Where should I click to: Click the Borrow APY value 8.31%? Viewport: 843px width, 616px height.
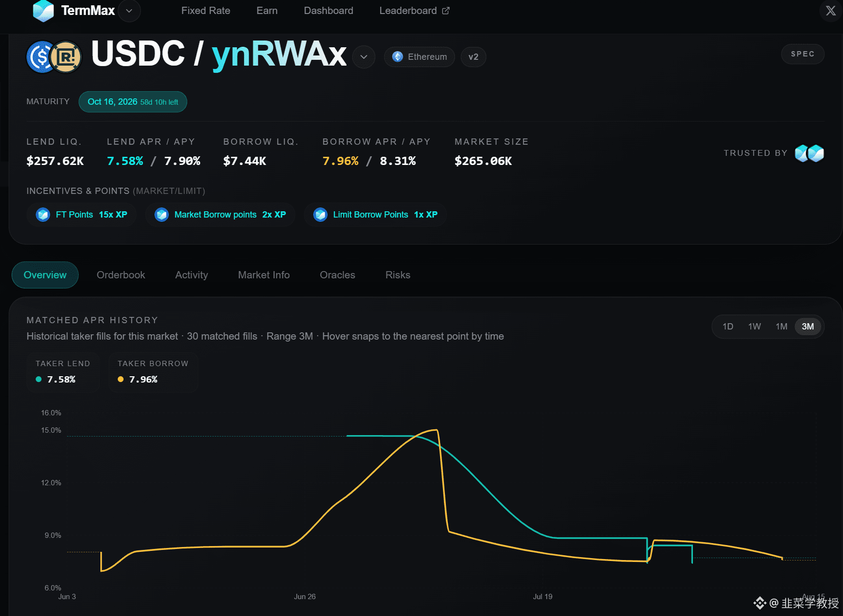tap(398, 161)
